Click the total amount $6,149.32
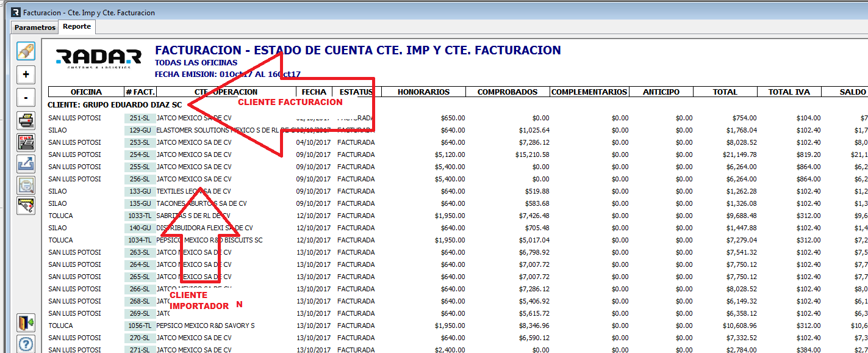The height and width of the screenshot is (353, 868). [741, 301]
